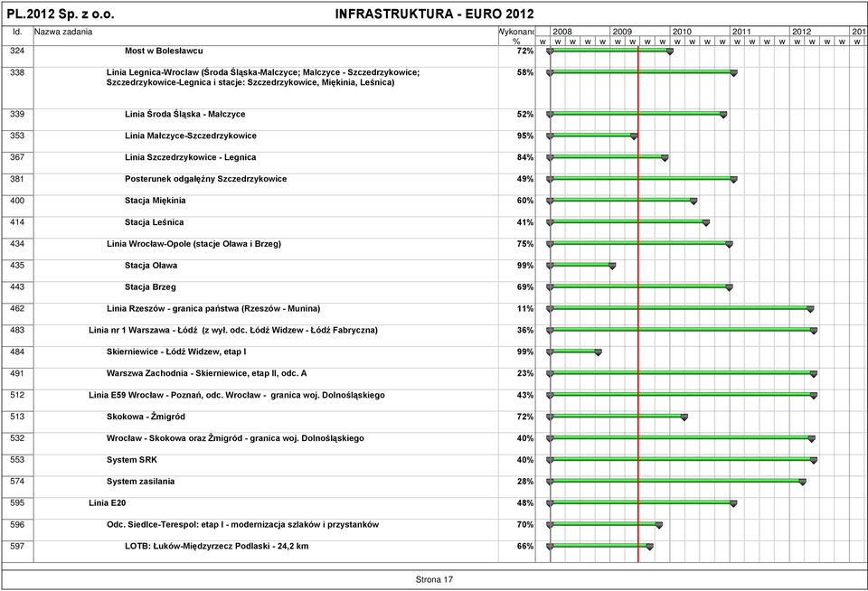Screen dimensions: 868x591
Task: Select 'Warszwa Zachodnia - Skierniewice, etap II' task
Action: (x=206, y=373)
